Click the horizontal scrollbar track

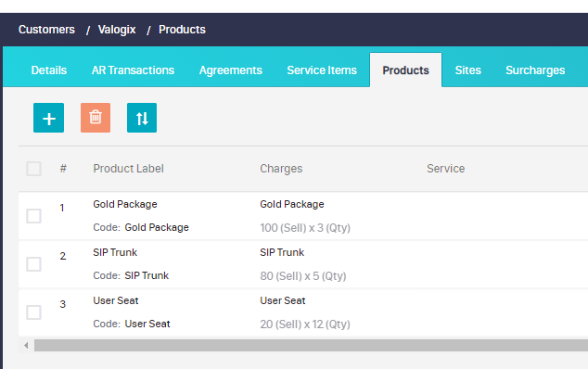311,346
